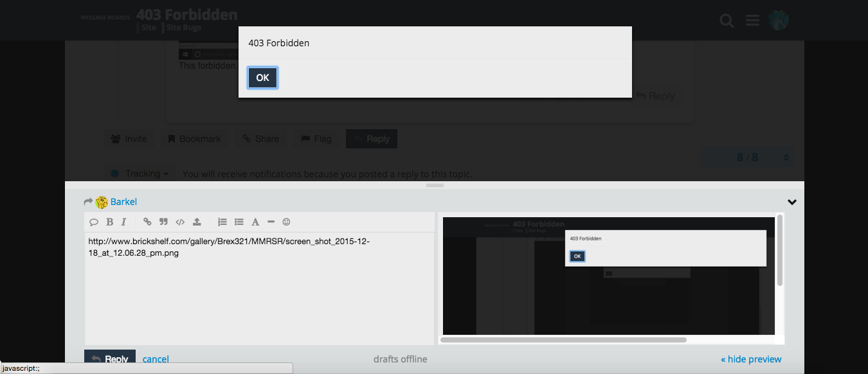Toggle italic formatting in the composer
Image resolution: width=868 pixels, height=374 pixels.
click(123, 222)
